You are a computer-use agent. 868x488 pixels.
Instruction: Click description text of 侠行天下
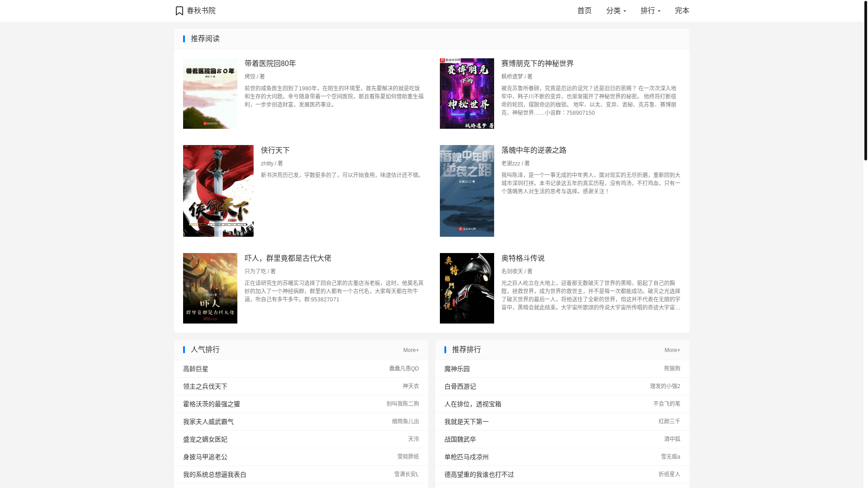tap(342, 175)
